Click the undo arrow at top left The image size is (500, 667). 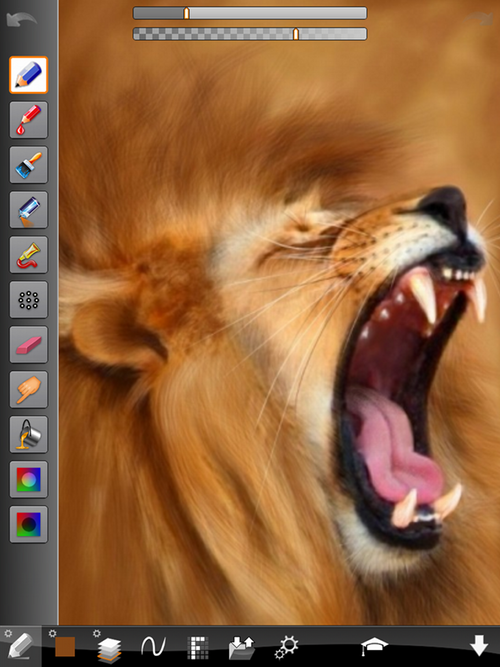(21, 20)
